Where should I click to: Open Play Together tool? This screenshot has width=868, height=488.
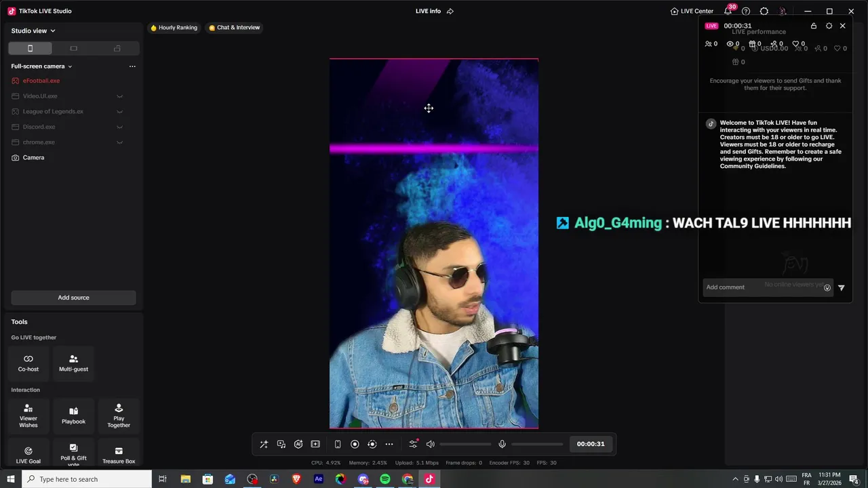tap(119, 415)
